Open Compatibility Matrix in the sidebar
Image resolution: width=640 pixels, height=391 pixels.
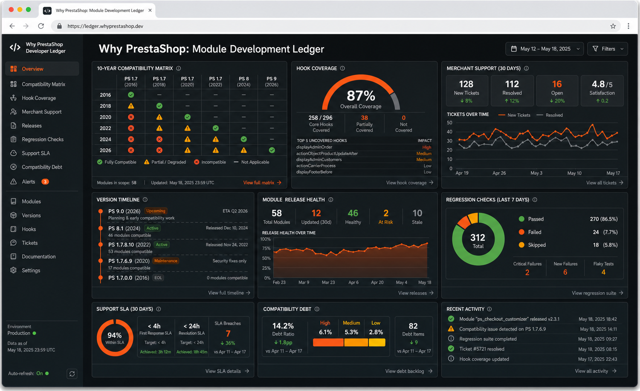(x=42, y=84)
